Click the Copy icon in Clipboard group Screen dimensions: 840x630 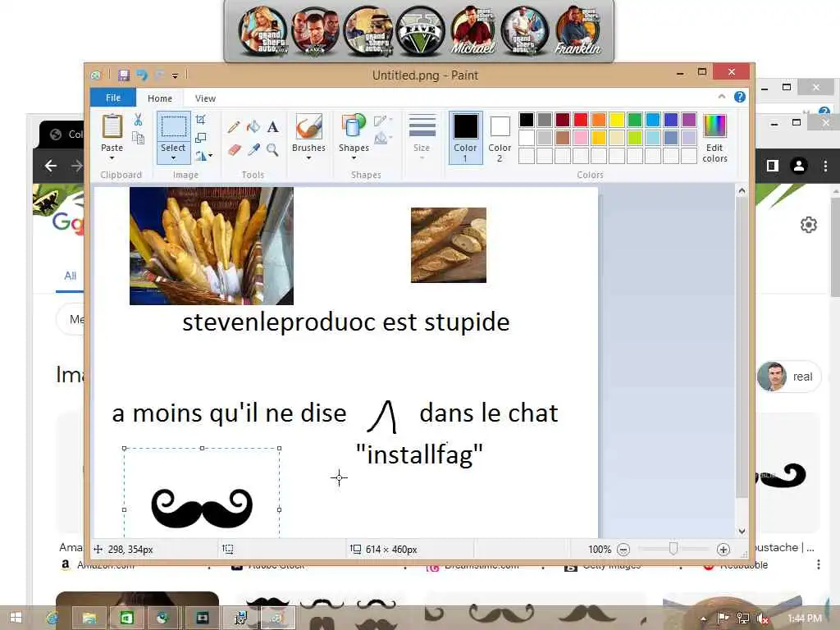[x=138, y=138]
